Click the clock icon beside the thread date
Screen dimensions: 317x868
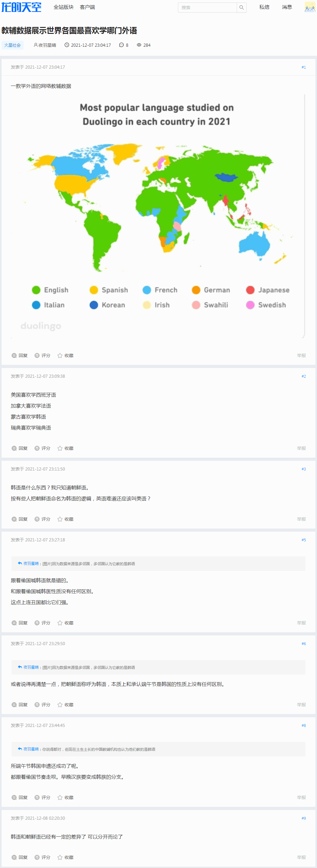click(67, 45)
